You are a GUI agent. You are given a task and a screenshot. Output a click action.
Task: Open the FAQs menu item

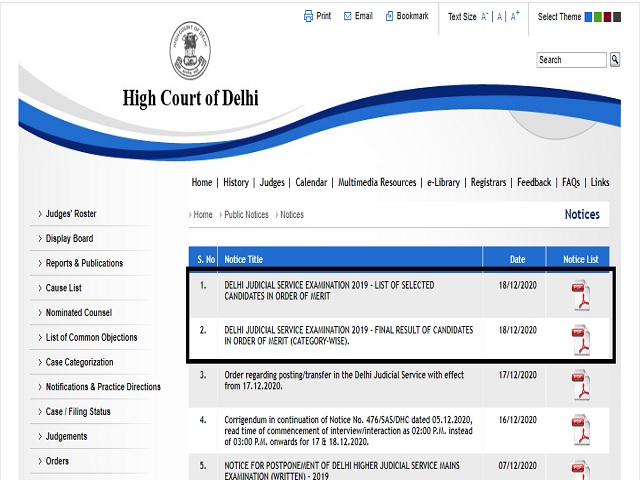[x=571, y=182]
